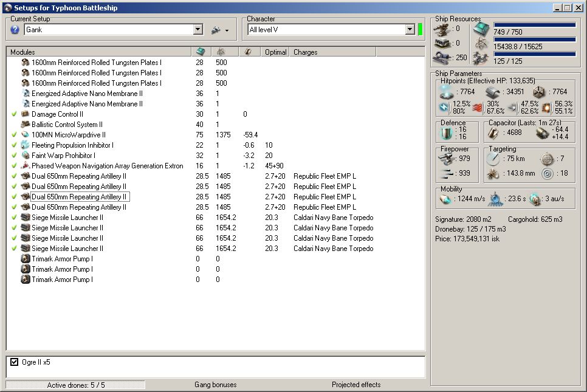
Task: Toggle Damage Control II active checkmark
Action: (x=15, y=114)
